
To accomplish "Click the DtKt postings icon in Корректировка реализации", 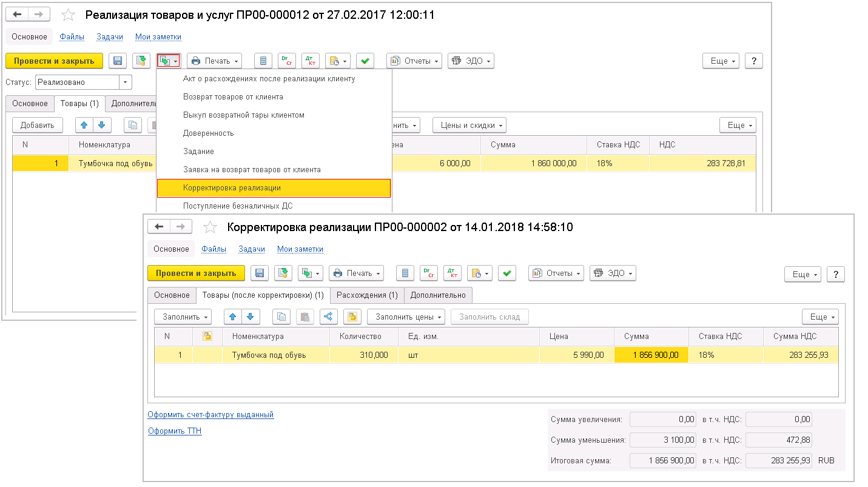I will point(453,274).
